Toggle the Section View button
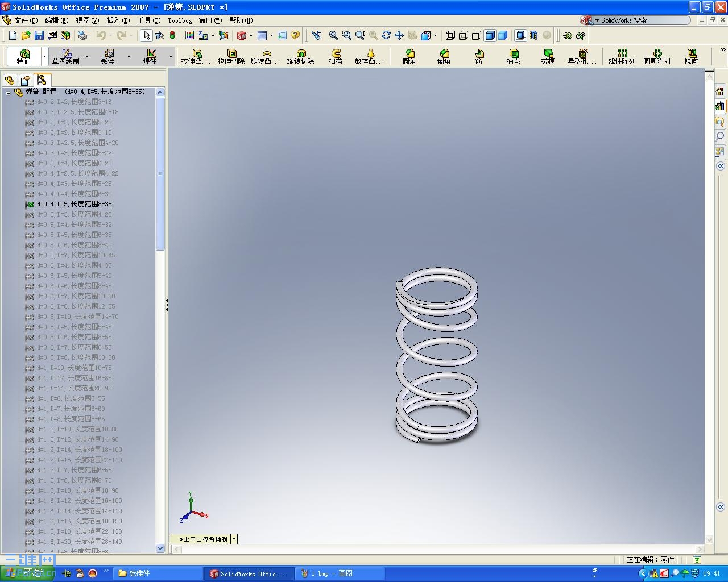 pos(533,35)
